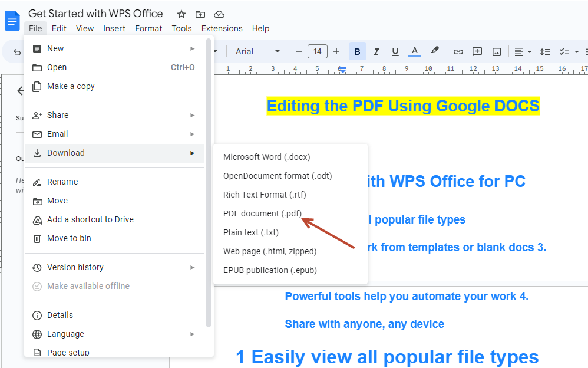Download as Microsoft Word (.docx)
The height and width of the screenshot is (368, 588).
click(290, 157)
